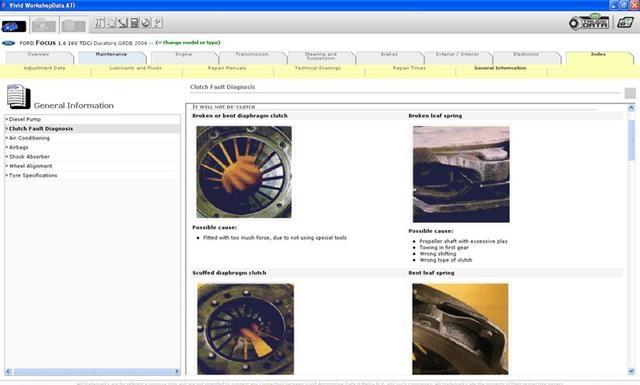Click content pane scroll down arrow
Viewport: 640px width, 385px height.
(631, 371)
